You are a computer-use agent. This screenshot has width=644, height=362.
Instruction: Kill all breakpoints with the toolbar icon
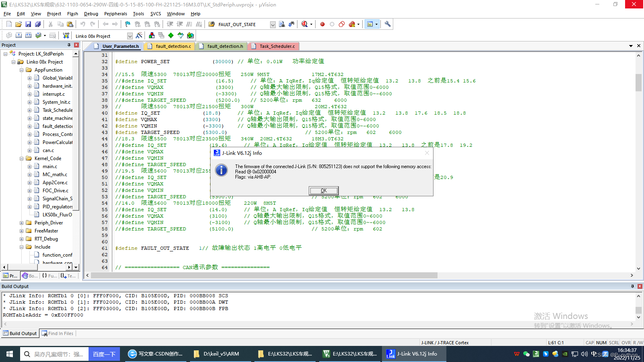click(352, 24)
